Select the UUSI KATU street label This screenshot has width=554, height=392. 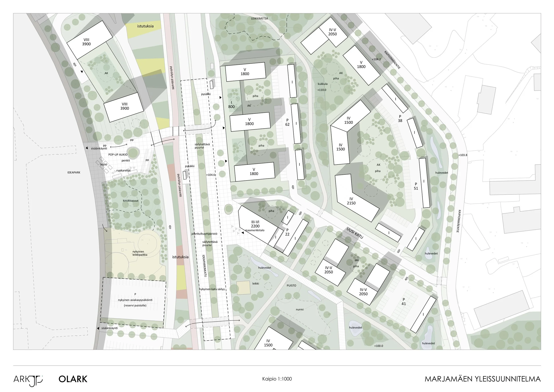(355, 233)
